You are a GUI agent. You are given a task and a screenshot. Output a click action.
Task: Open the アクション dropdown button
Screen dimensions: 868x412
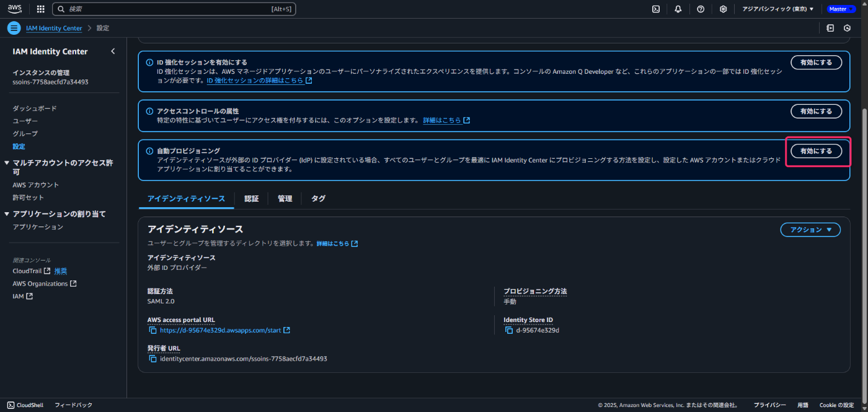(x=810, y=230)
